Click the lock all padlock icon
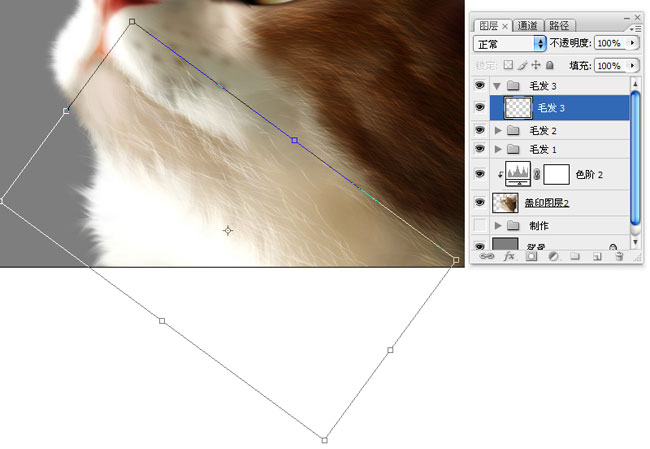Viewport: 650px width, 449px height. (549, 65)
